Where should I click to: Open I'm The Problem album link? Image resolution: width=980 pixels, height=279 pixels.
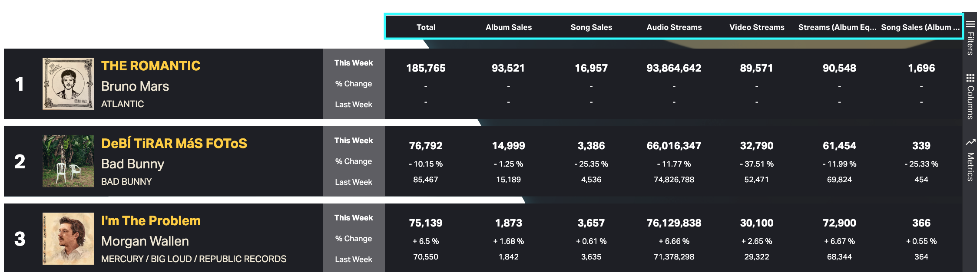(151, 221)
